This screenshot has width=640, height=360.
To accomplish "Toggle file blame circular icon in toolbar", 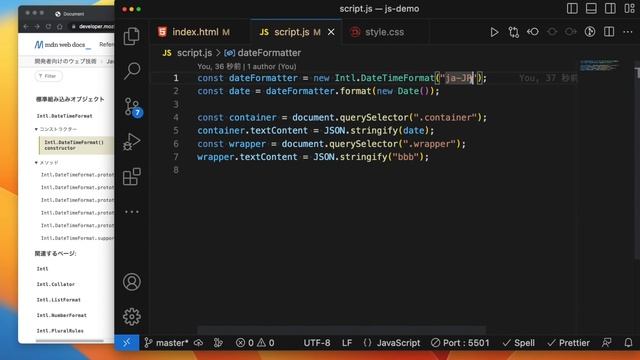I will (x=590, y=32).
